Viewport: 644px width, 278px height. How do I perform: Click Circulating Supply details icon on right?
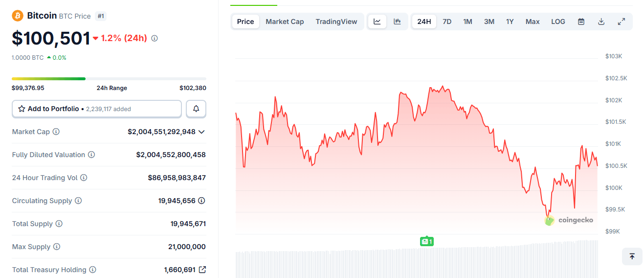point(201,201)
